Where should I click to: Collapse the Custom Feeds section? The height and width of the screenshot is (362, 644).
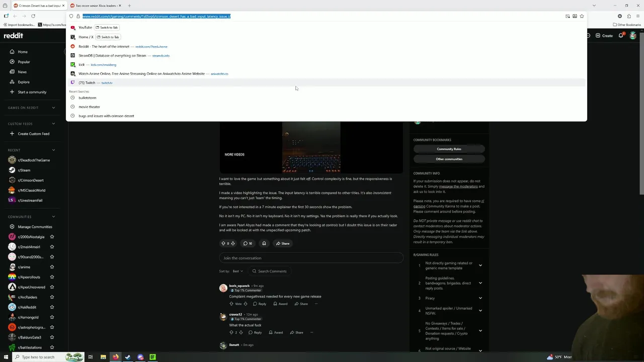coord(53,124)
